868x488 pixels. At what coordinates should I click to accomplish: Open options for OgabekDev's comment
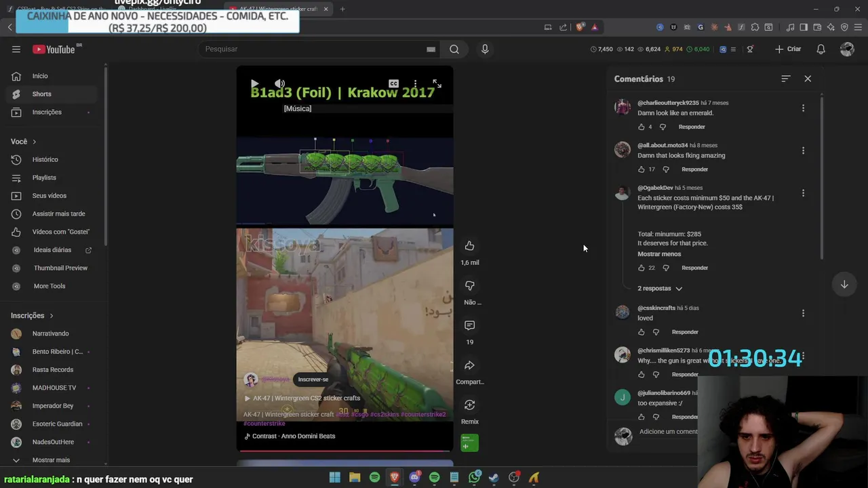(803, 193)
